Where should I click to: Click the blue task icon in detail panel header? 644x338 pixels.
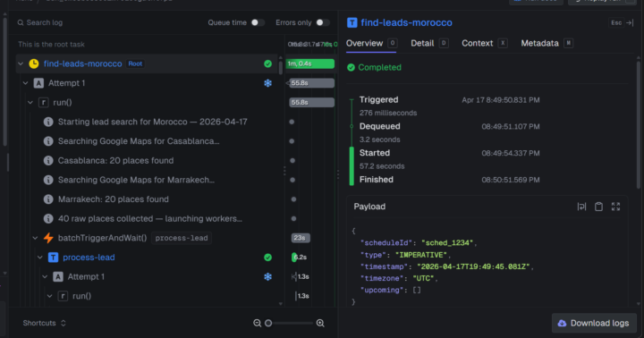click(352, 22)
